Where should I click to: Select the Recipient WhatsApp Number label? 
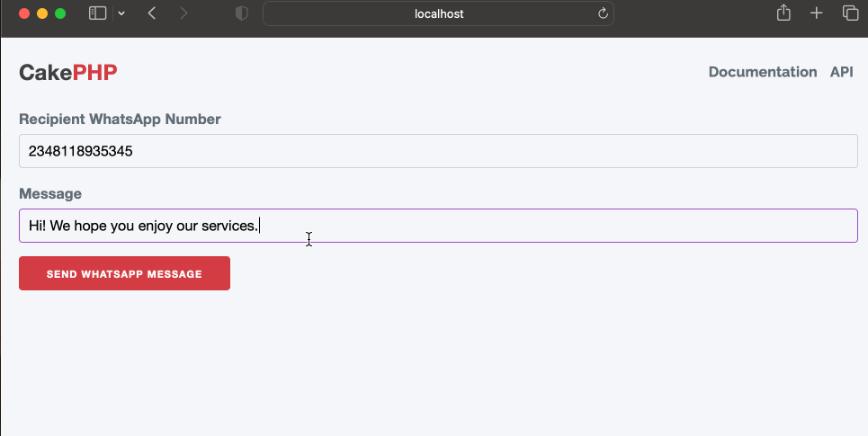pyautogui.click(x=121, y=119)
